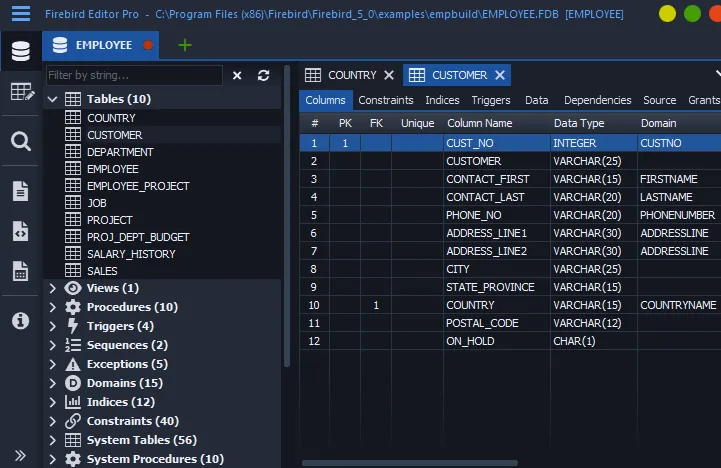This screenshot has width=721, height=468.
Task: Refresh the database object tree
Action: coord(263,75)
